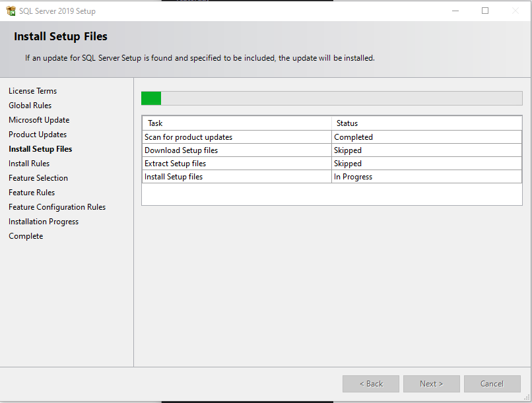Open Global Rules step in sidebar
The image size is (532, 403).
click(x=30, y=106)
